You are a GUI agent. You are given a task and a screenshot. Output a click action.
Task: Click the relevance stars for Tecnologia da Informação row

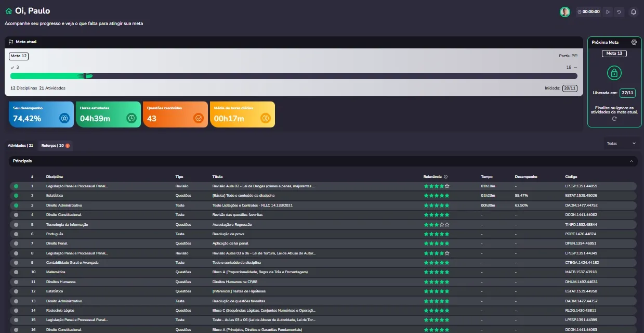tap(437, 224)
